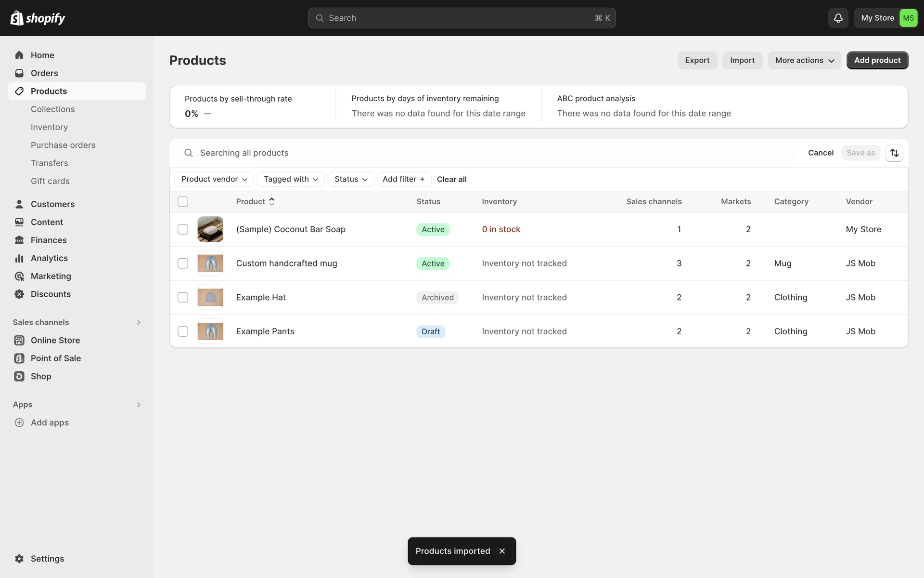The image size is (924, 578).
Task: Go to Inventory in the sidebar
Action: [49, 127]
